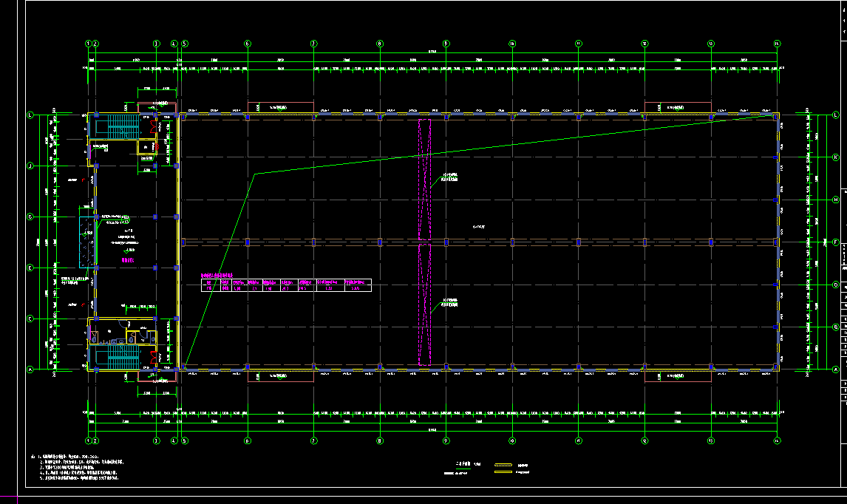Screen dimensions: 847x504
Task: Click the red door symbol near upper staircase
Action: click(x=153, y=126)
